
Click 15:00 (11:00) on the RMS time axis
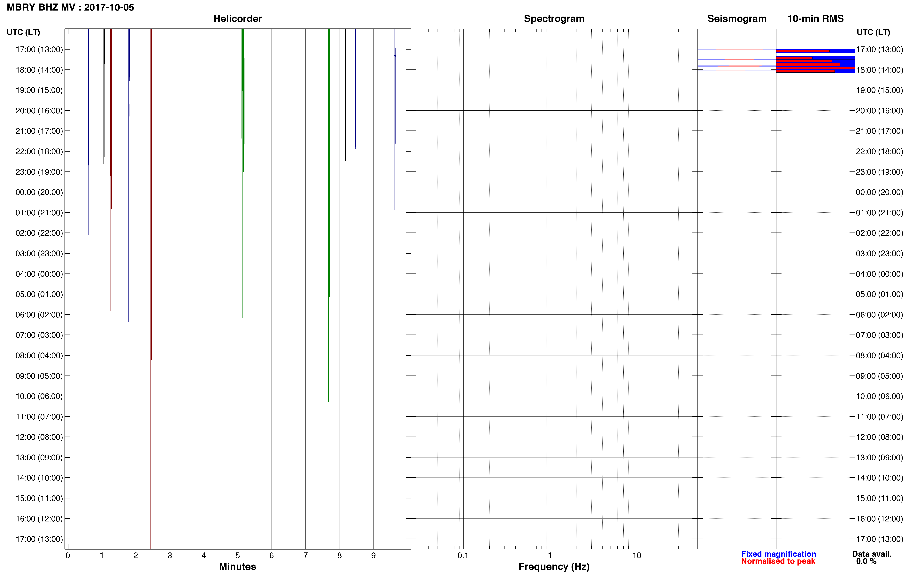coord(880,498)
